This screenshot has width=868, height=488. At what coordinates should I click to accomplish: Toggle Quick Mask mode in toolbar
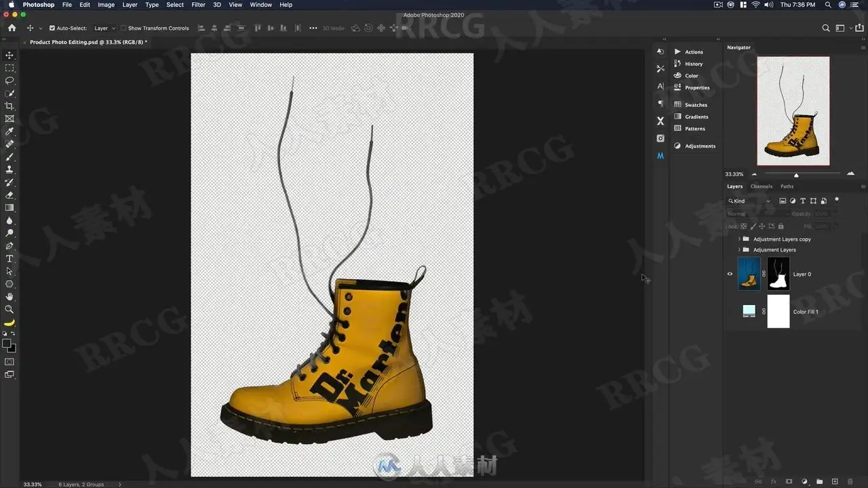(9, 361)
